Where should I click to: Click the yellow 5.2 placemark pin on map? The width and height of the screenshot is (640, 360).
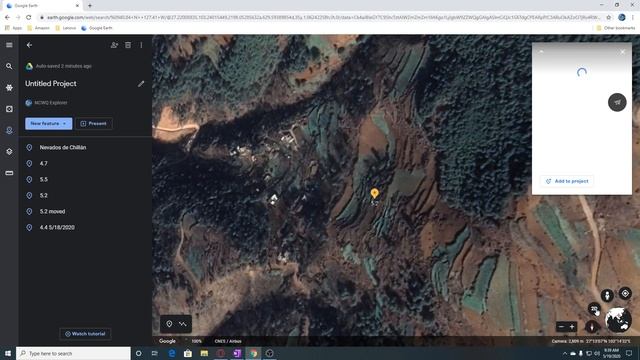click(375, 193)
